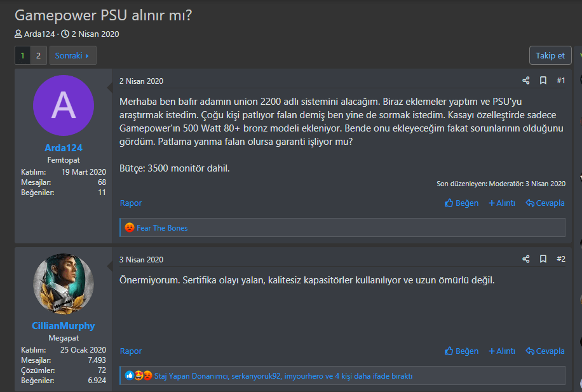This screenshot has width=582, height=392.
Task: Open the #2 post permalink
Action: tap(560, 259)
